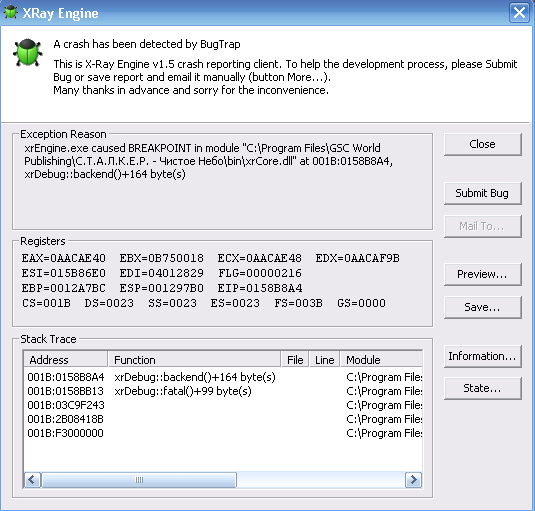
Task: Click the stack trace scrollbar left arrow
Action: pos(32,480)
